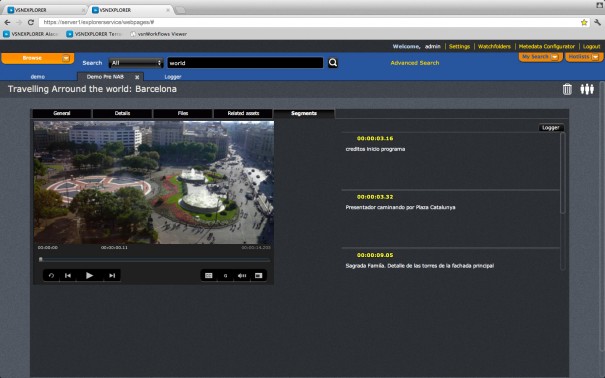Open the Related assets tab
Image resolution: width=605 pixels, height=378 pixels.
tap(243, 113)
